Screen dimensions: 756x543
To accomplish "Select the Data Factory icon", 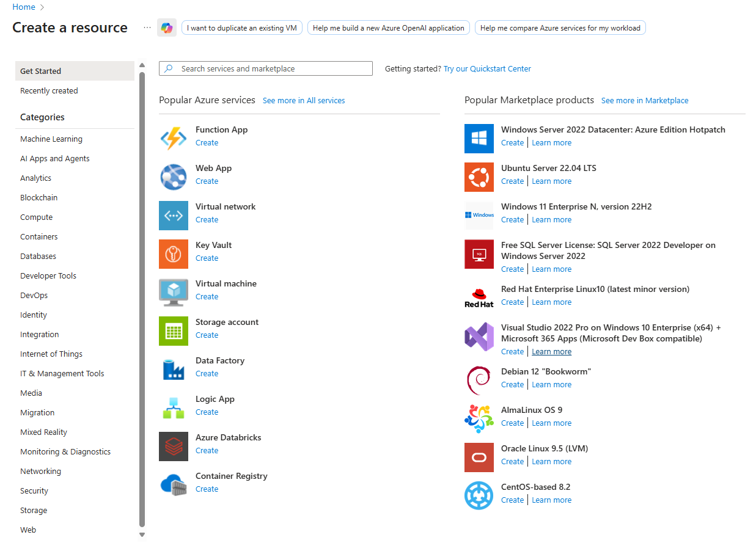I will coord(173,369).
